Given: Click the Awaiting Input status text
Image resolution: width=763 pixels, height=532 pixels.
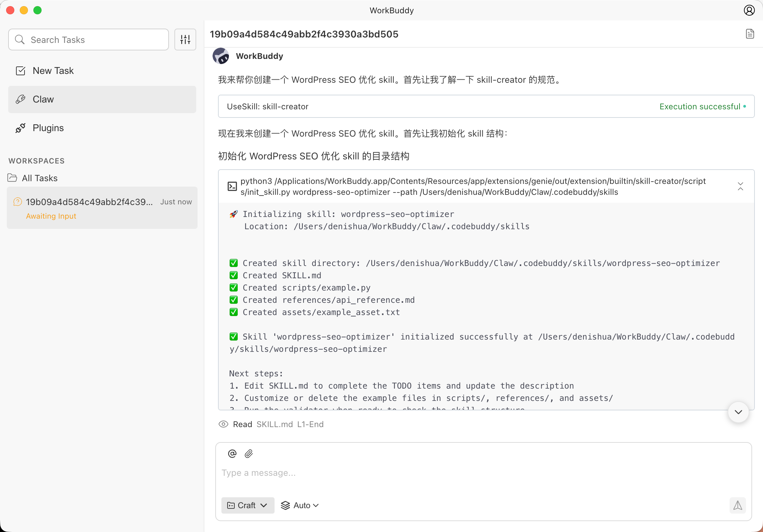Looking at the screenshot, I should tap(51, 216).
